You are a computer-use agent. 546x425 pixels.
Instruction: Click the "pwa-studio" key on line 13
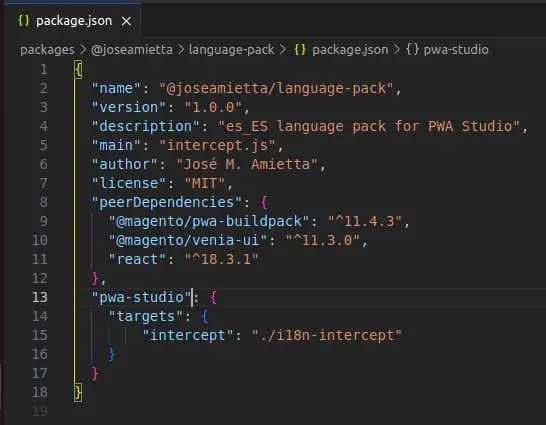pyautogui.click(x=141, y=297)
